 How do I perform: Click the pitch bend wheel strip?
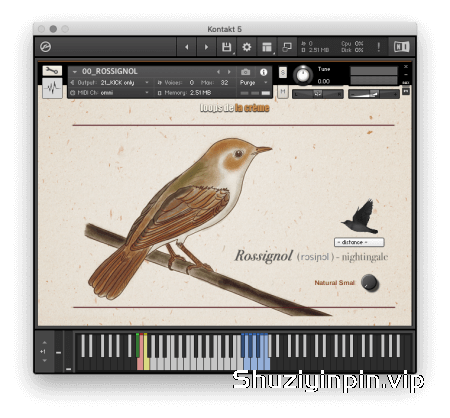click(59, 352)
